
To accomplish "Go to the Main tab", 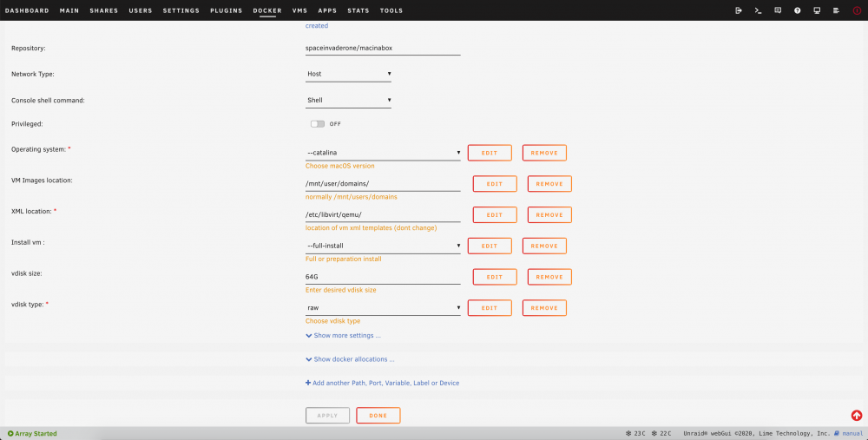I will [69, 10].
